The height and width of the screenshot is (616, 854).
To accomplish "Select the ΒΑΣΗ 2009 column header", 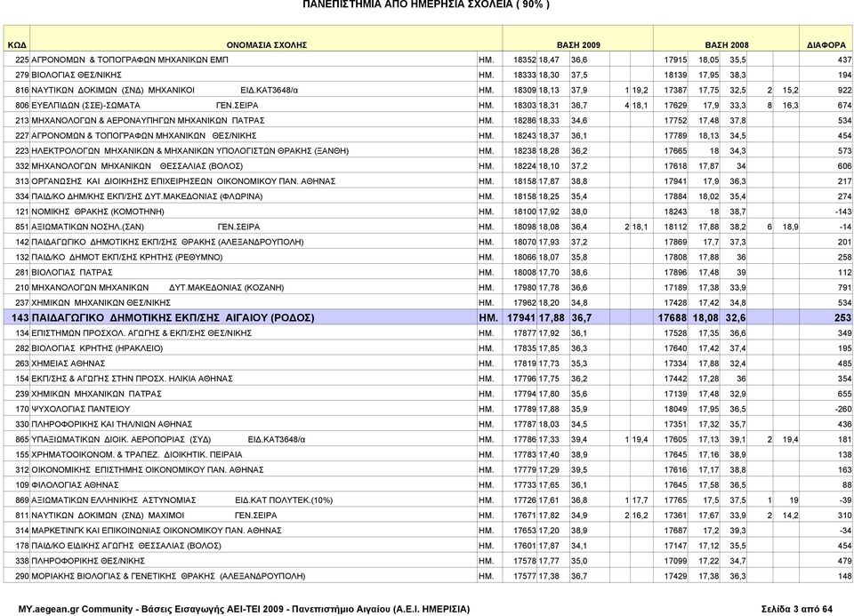I will pyautogui.click(x=578, y=45).
